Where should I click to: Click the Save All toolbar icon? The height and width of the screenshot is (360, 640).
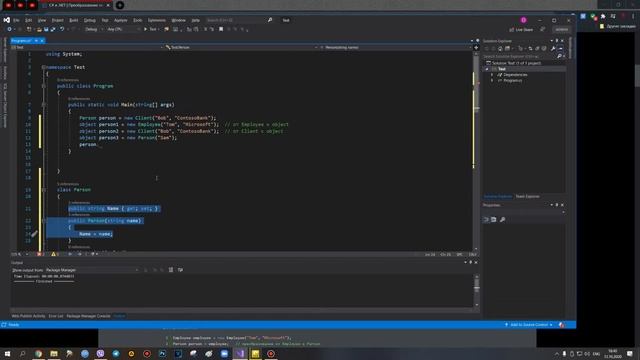point(53,29)
